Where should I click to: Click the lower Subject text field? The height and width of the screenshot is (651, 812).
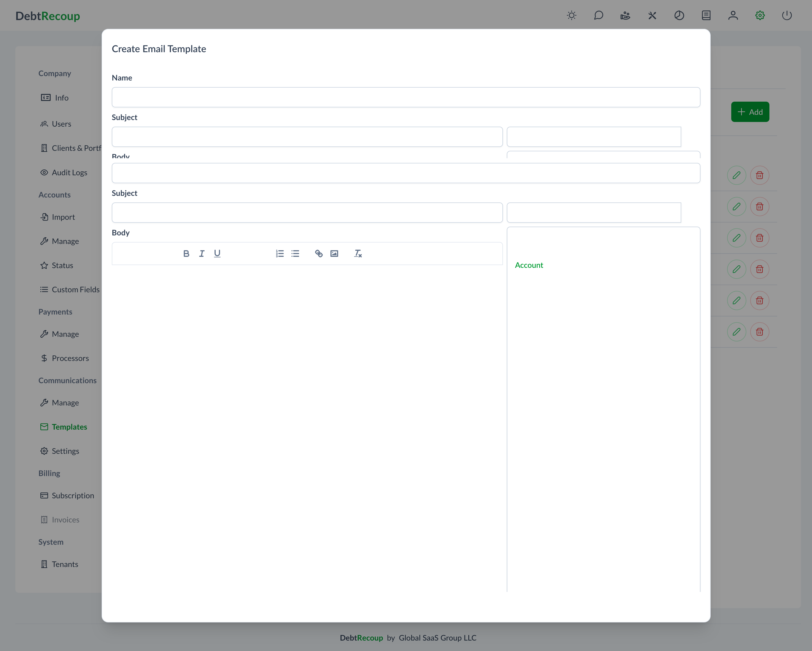click(x=307, y=213)
